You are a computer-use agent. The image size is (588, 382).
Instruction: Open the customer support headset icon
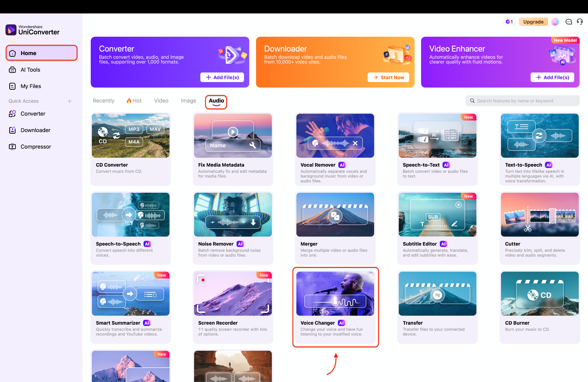point(580,22)
